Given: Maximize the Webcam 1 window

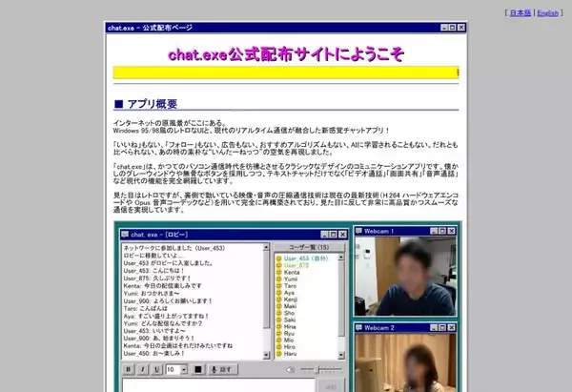Looking at the screenshot, I should pyautogui.click(x=442, y=231).
